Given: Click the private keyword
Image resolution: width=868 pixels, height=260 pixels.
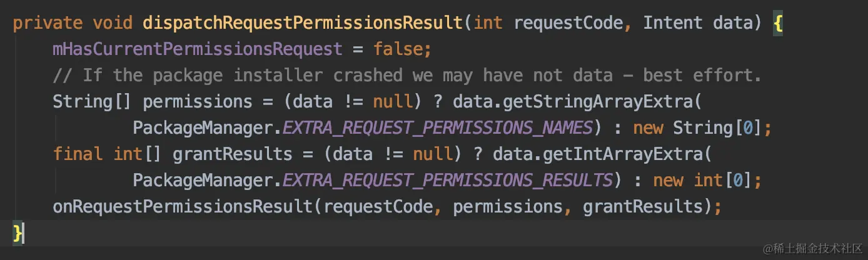Looking at the screenshot, I should click(x=48, y=23).
